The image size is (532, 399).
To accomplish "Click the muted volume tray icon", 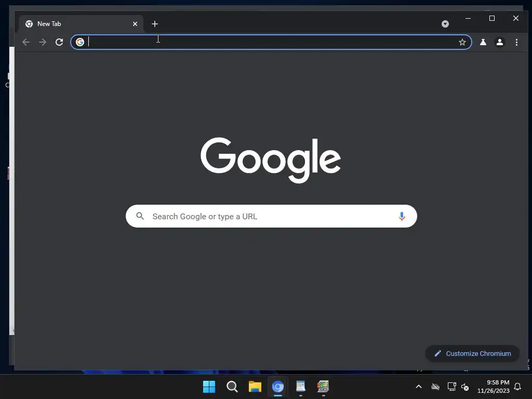I will coord(465,387).
